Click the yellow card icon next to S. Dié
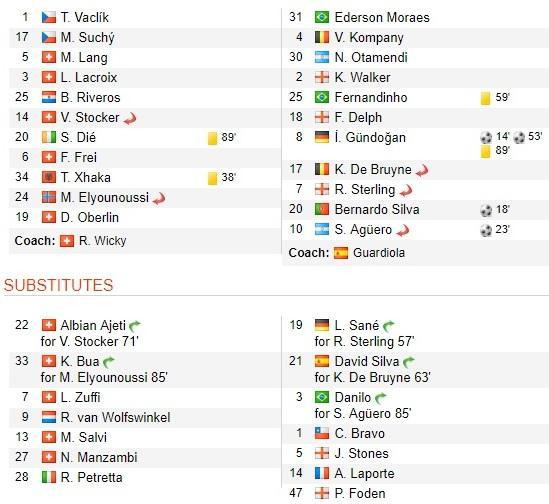This screenshot has width=549, height=504. (212, 138)
